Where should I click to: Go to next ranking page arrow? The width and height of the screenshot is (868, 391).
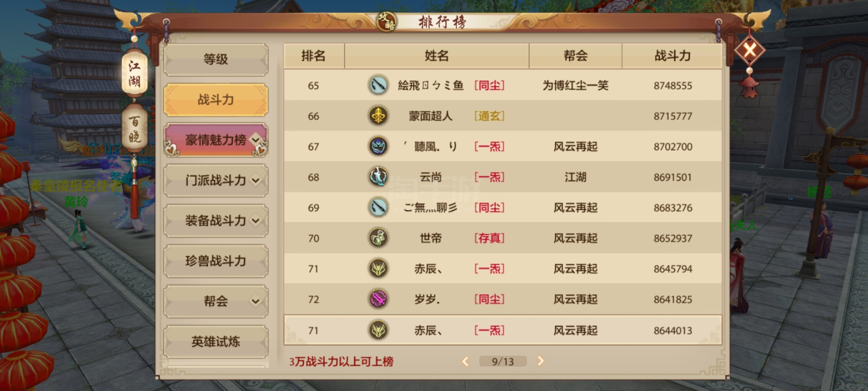(540, 361)
